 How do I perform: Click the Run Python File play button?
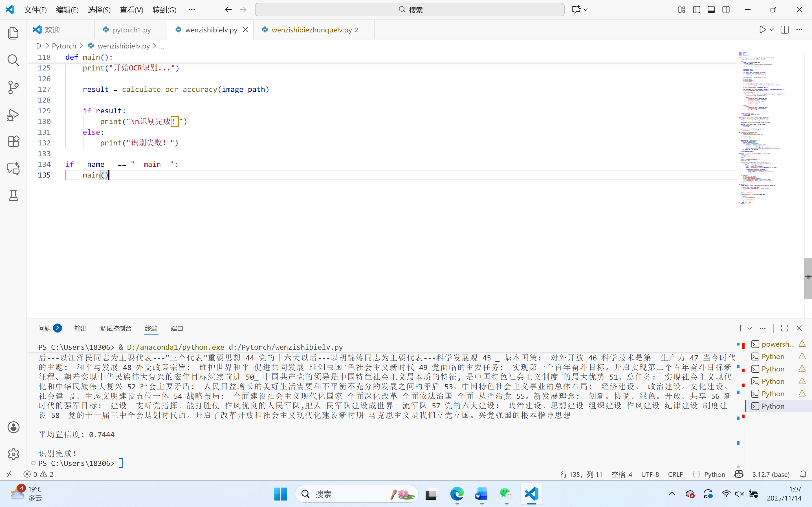pos(762,30)
